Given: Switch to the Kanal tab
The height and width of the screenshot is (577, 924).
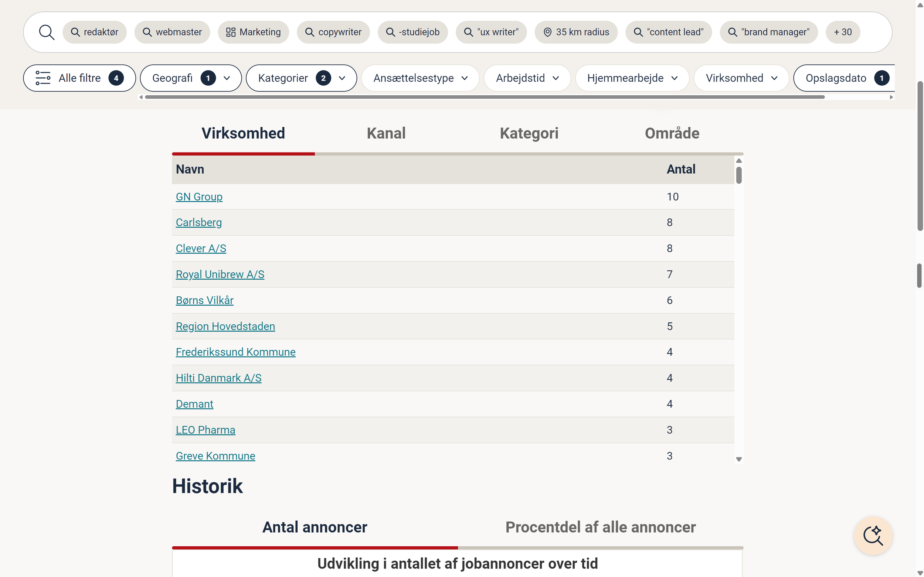Looking at the screenshot, I should pos(386,133).
